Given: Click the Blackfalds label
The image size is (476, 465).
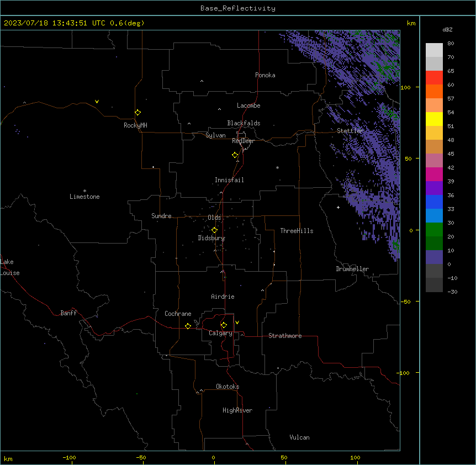Looking at the screenshot, I should pyautogui.click(x=244, y=123).
